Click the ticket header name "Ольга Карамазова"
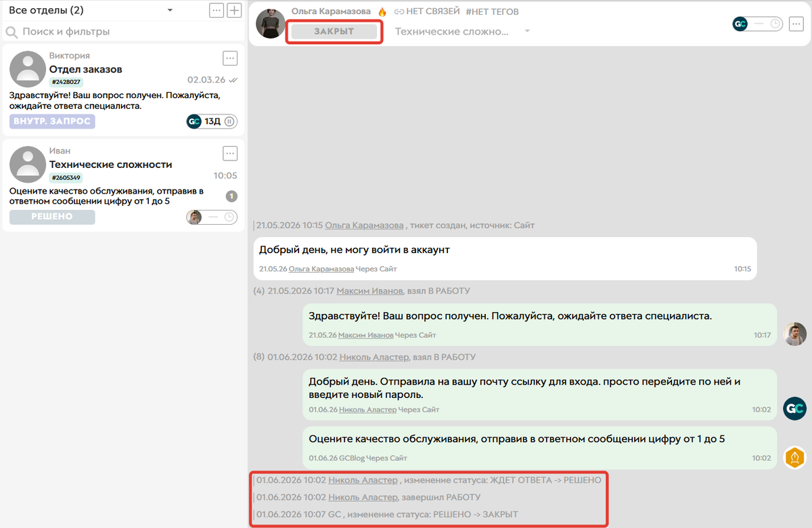 331,12
